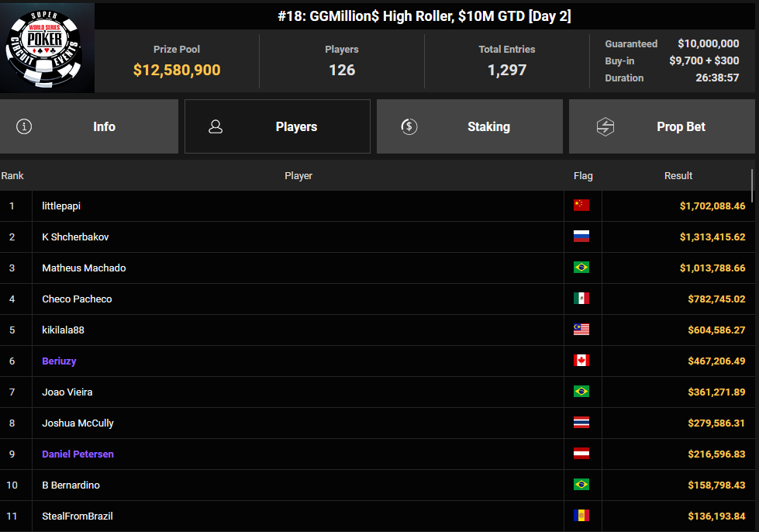This screenshot has width=759, height=532.
Task: Click the Staking dollar coin icon
Action: pos(409,126)
